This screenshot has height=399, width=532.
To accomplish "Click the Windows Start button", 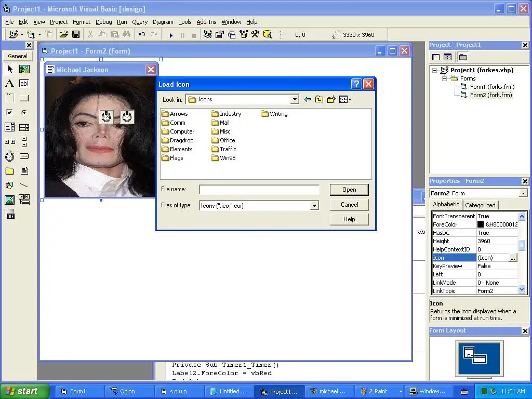I will coord(25,391).
